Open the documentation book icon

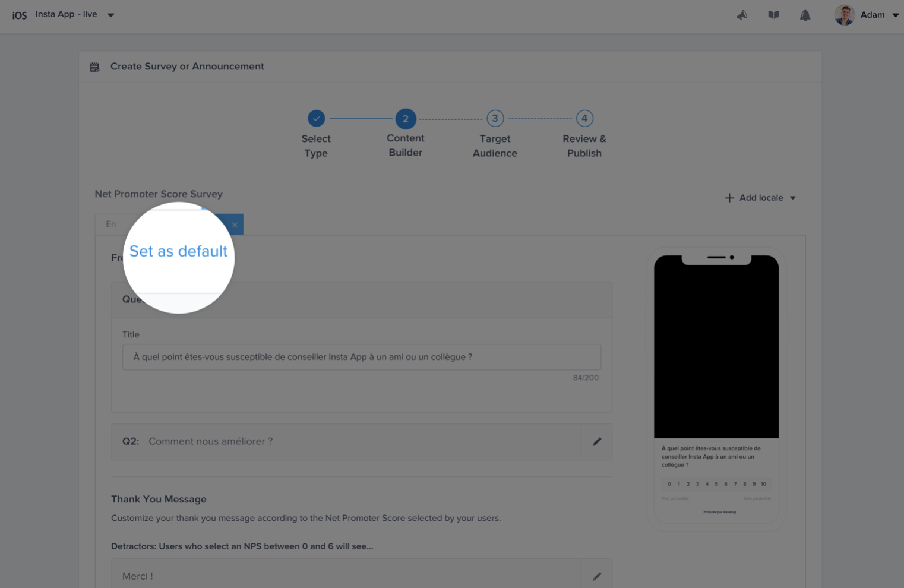coord(773,15)
